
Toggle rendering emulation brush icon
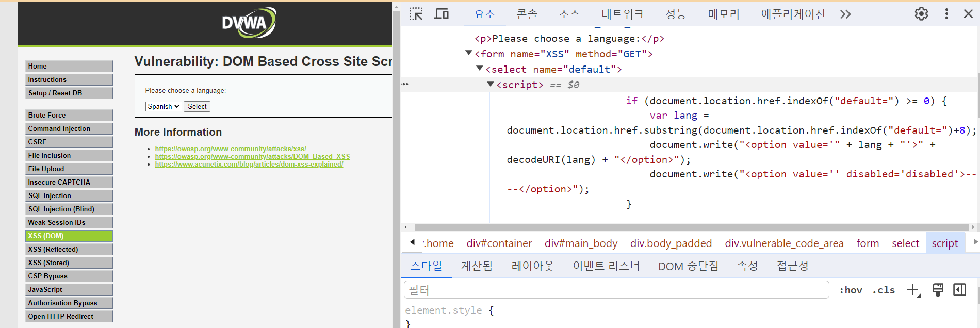938,290
